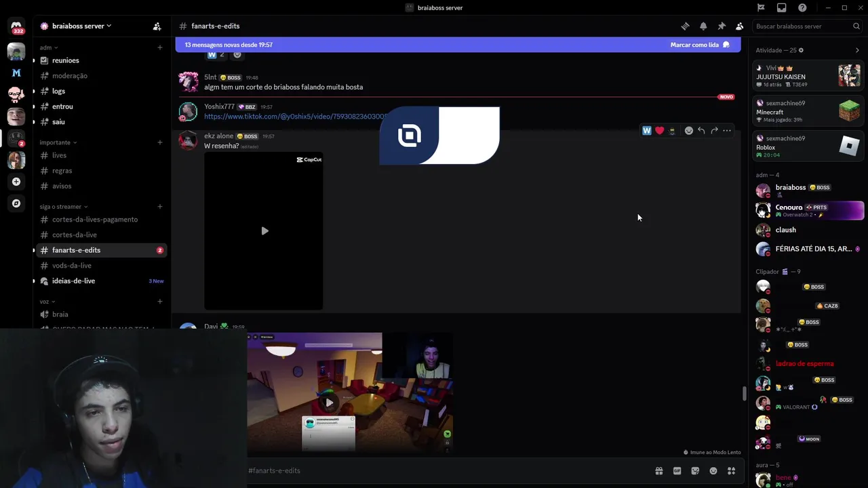Open the ideias-de-live channel
This screenshot has height=488, width=868.
tap(102, 281)
